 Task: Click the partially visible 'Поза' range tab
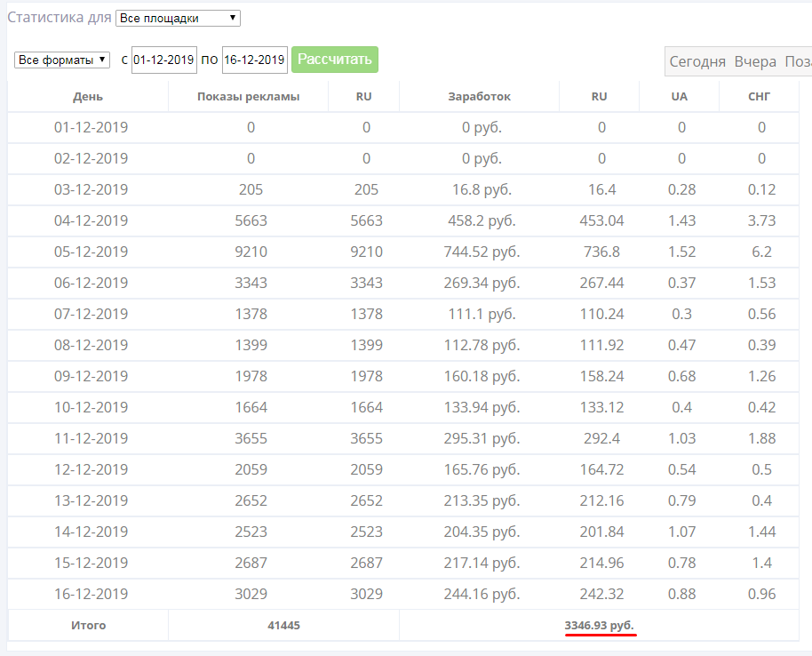tap(798, 61)
